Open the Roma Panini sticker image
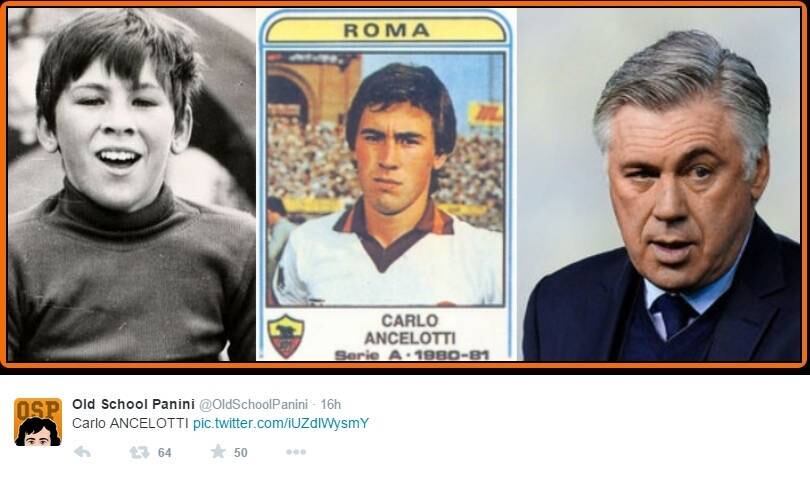810x477 pixels. point(386,184)
